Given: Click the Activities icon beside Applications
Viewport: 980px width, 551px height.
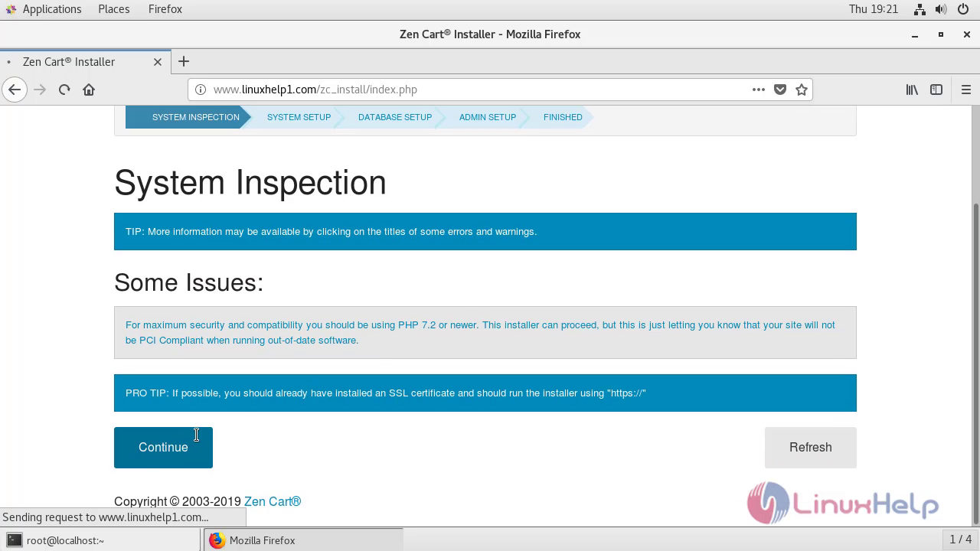Looking at the screenshot, I should tap(10, 9).
